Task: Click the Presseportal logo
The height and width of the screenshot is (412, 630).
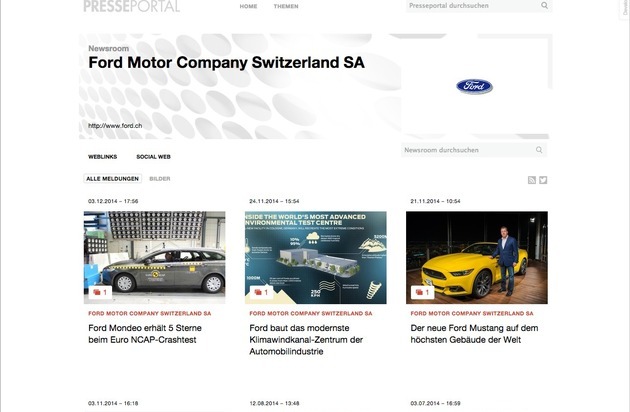Action: [131, 6]
